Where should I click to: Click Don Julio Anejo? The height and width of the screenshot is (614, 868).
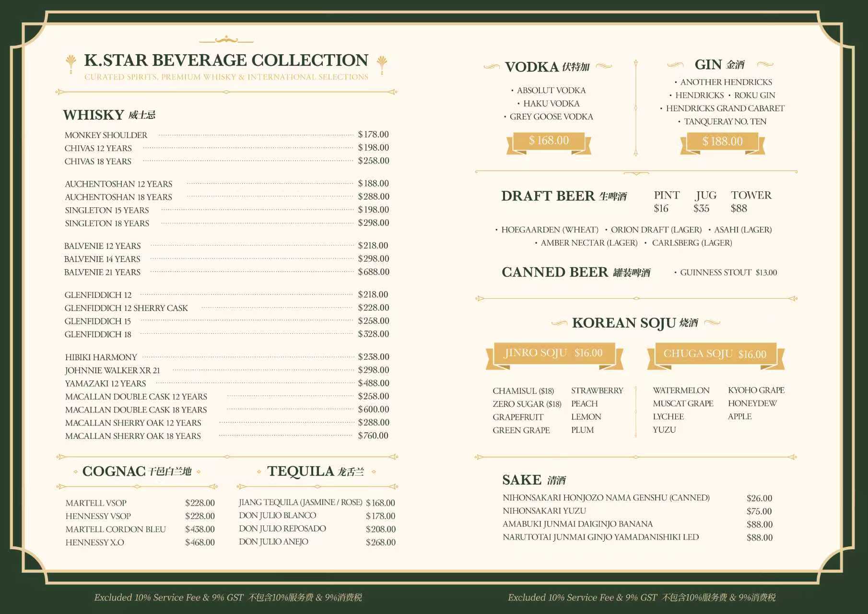pyautogui.click(x=274, y=542)
